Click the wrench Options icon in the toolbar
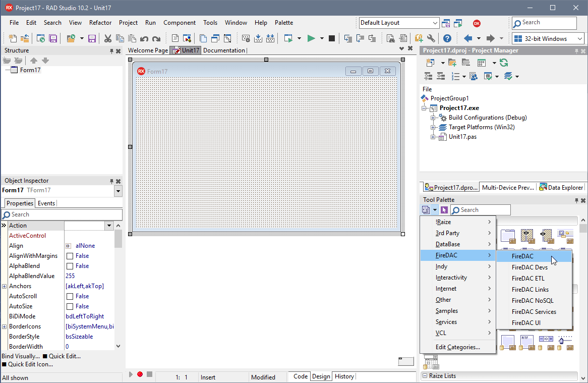 (430, 38)
